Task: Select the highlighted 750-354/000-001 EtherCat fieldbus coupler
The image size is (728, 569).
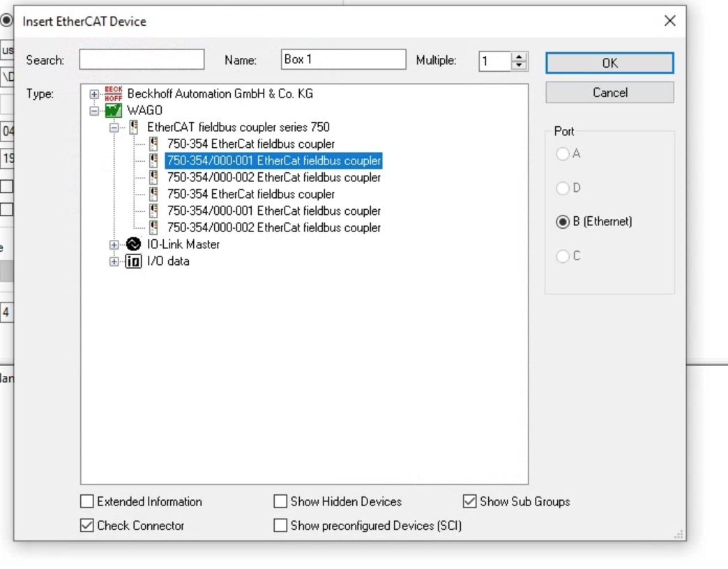Action: click(273, 160)
